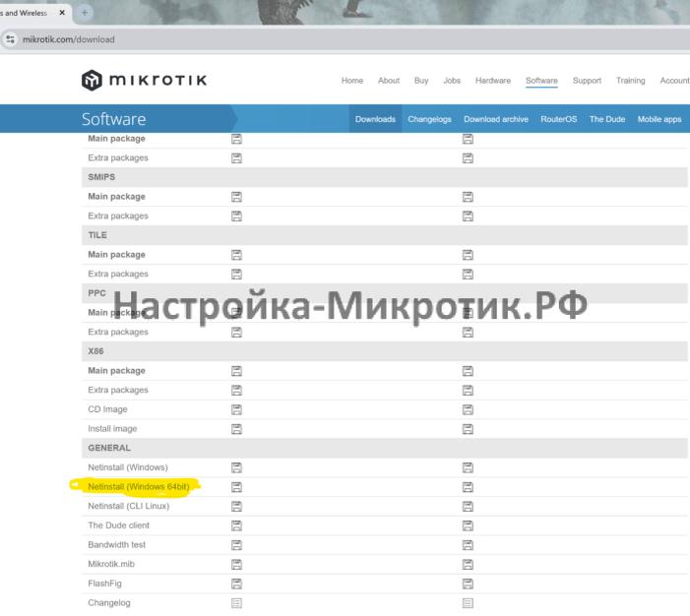690x616 pixels.
Task: Download SMIPS Main package, first-column disk icon
Action: click(x=236, y=197)
